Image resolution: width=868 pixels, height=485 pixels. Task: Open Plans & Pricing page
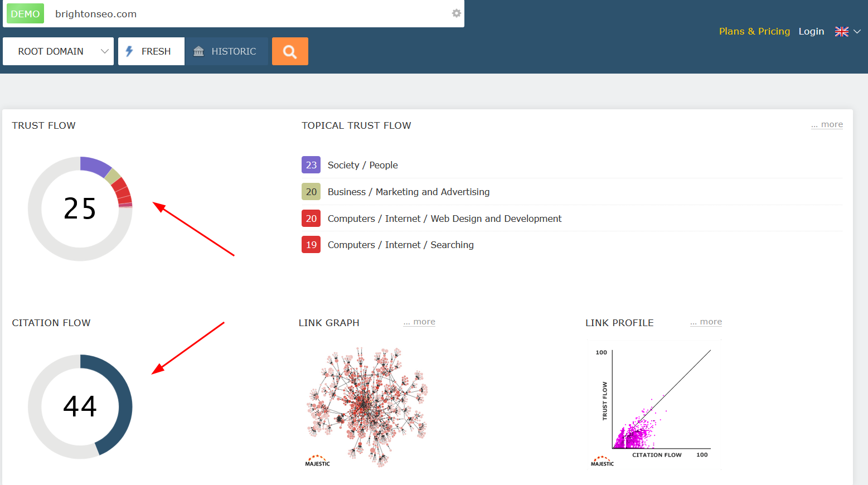(754, 31)
